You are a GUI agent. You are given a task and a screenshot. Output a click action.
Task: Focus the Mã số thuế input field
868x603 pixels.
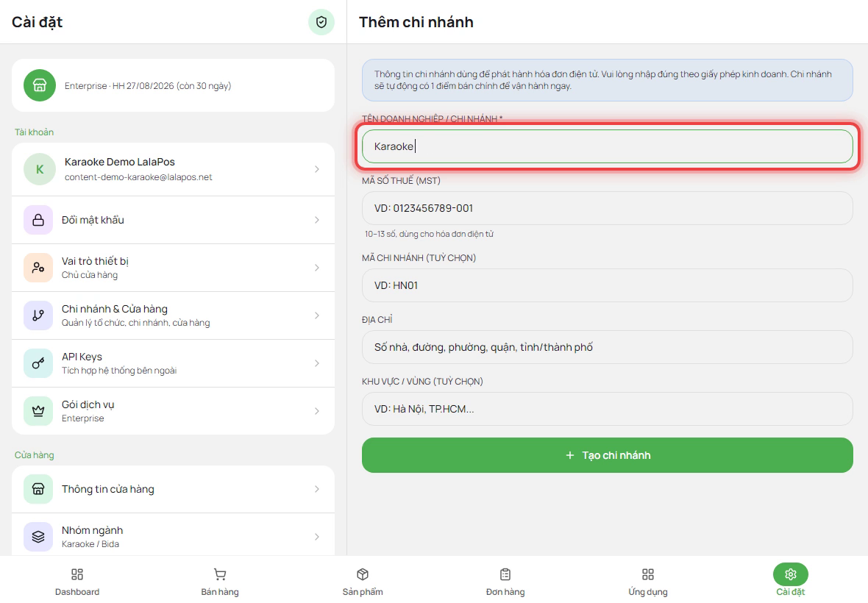(x=608, y=208)
